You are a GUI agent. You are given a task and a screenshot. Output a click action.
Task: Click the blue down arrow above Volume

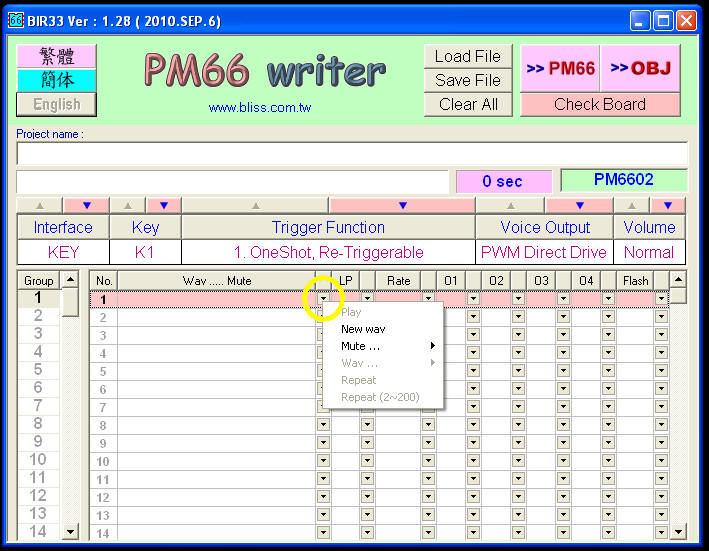[x=667, y=205]
